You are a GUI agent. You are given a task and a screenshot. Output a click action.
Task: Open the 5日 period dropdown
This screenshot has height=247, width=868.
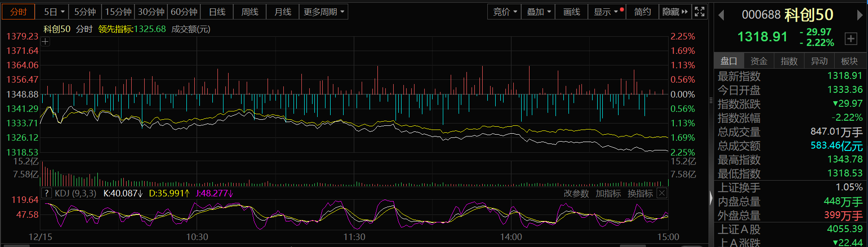(54, 12)
